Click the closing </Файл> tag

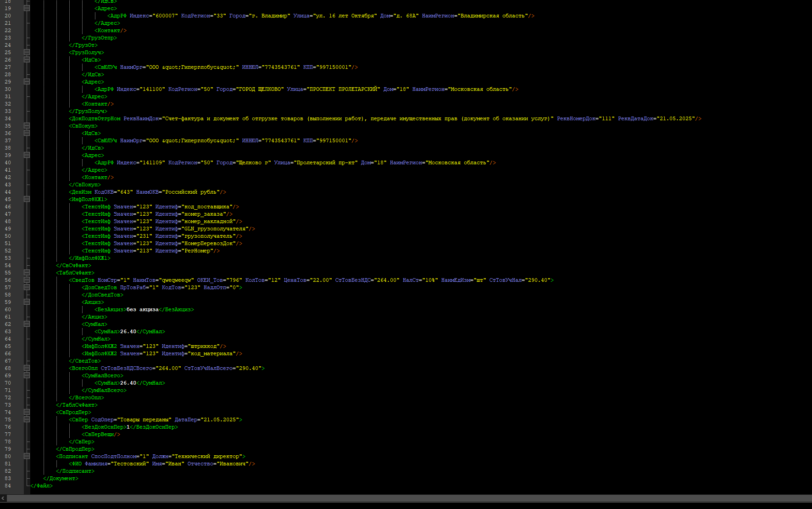[41, 486]
